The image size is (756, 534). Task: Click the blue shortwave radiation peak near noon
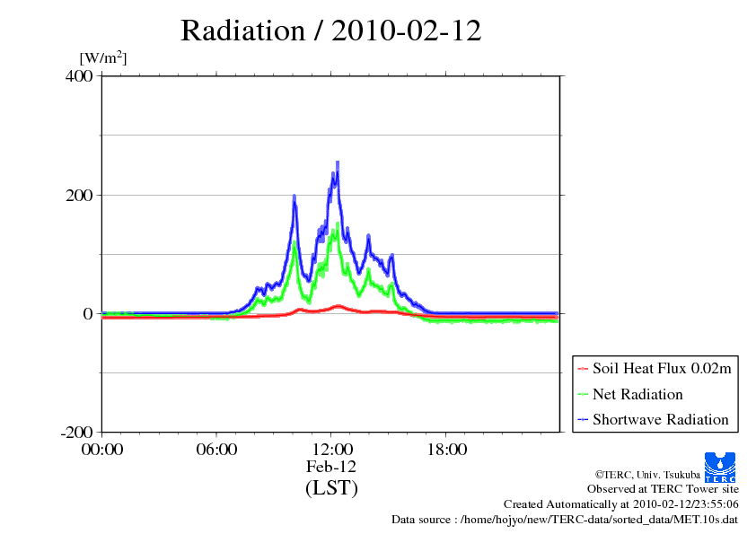point(337,166)
